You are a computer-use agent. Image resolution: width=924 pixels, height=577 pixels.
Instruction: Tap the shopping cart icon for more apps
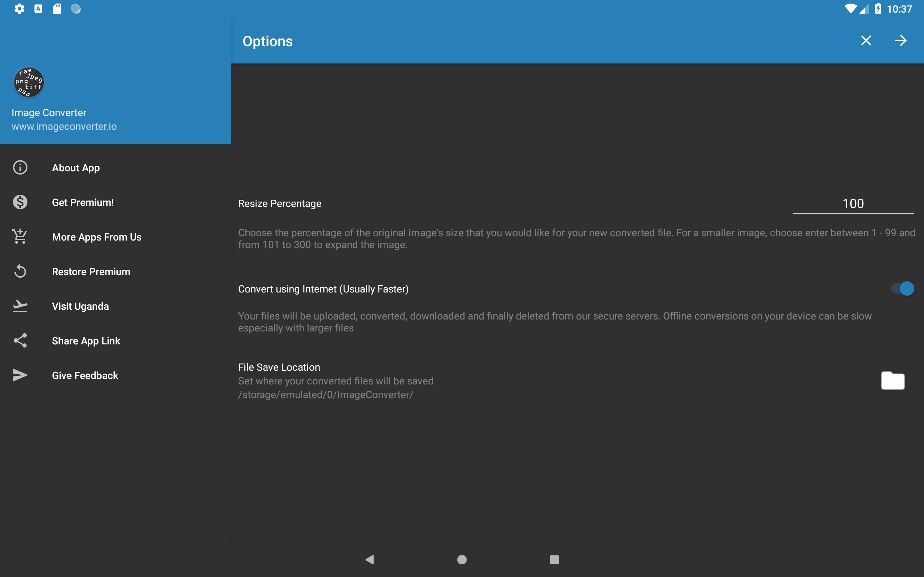click(20, 237)
